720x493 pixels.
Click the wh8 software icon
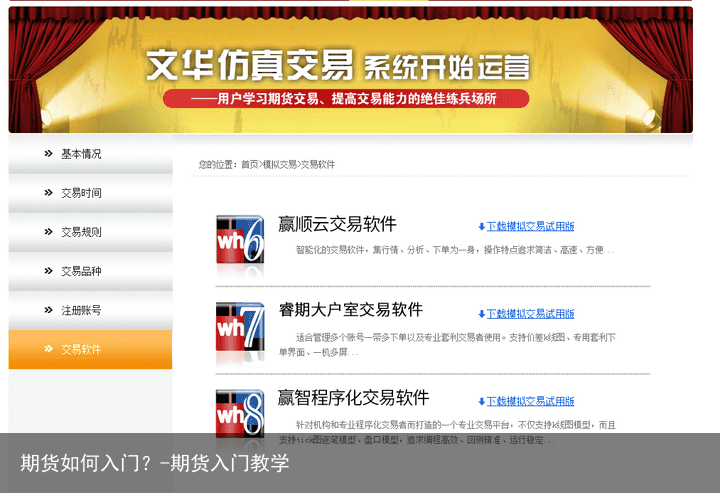[x=240, y=410]
